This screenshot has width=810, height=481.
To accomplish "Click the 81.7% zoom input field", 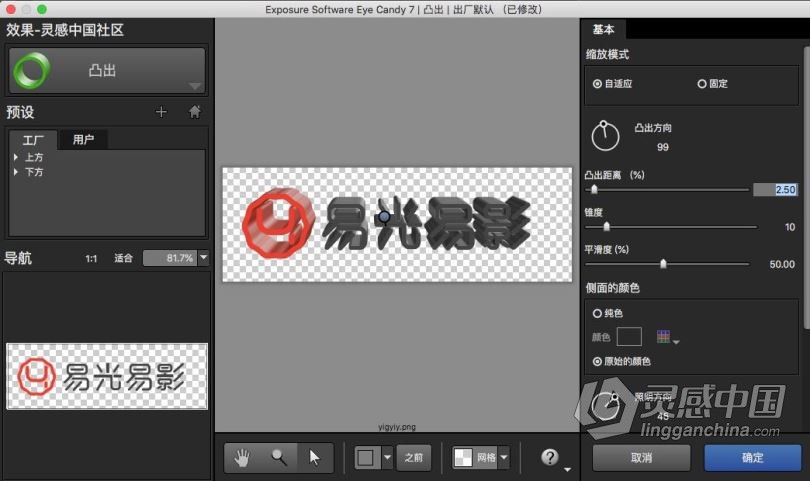I will coord(170,257).
